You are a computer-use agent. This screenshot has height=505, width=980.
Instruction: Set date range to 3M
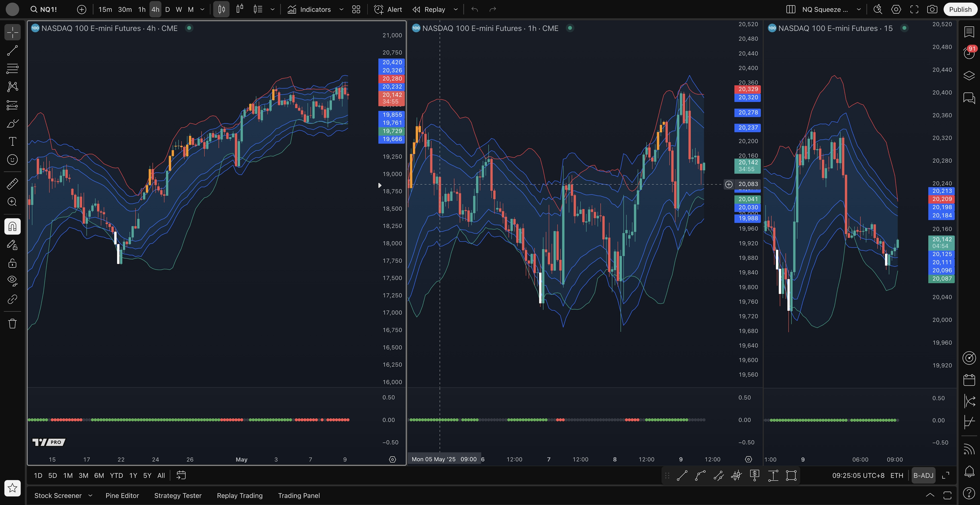pyautogui.click(x=83, y=475)
